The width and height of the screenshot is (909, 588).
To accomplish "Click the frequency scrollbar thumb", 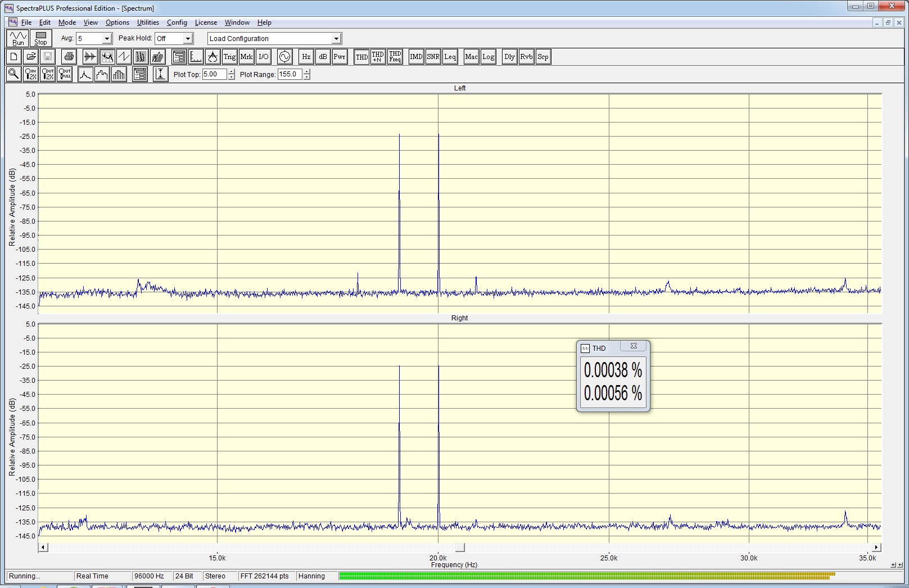I will tap(460, 548).
